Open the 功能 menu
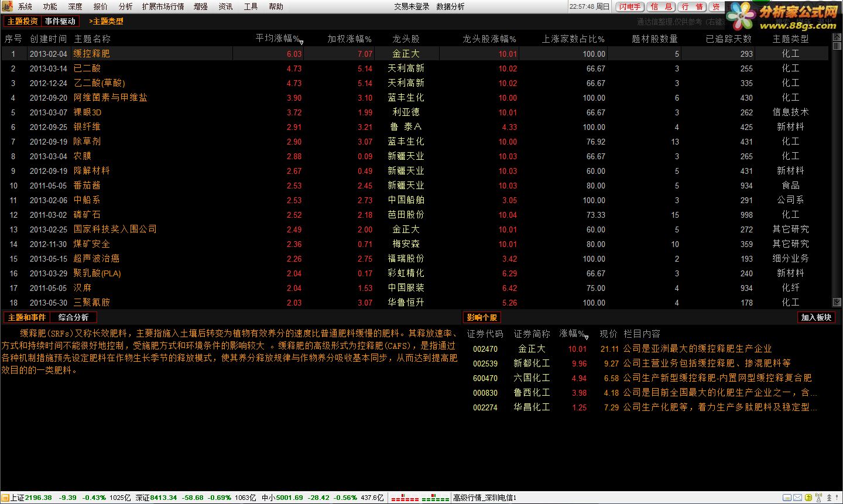The height and width of the screenshot is (504, 843). (50, 6)
